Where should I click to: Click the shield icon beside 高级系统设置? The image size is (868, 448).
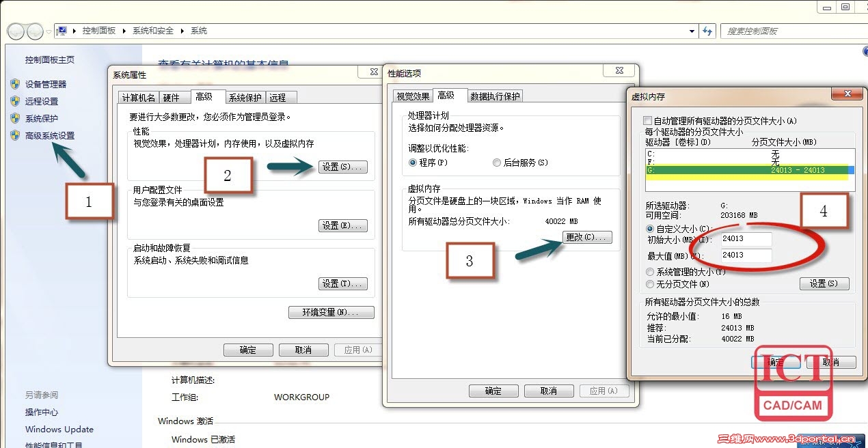coord(15,135)
